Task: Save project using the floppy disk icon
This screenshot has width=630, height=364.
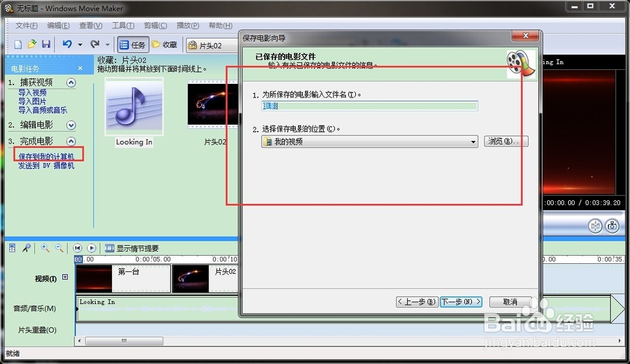Action: (x=46, y=44)
